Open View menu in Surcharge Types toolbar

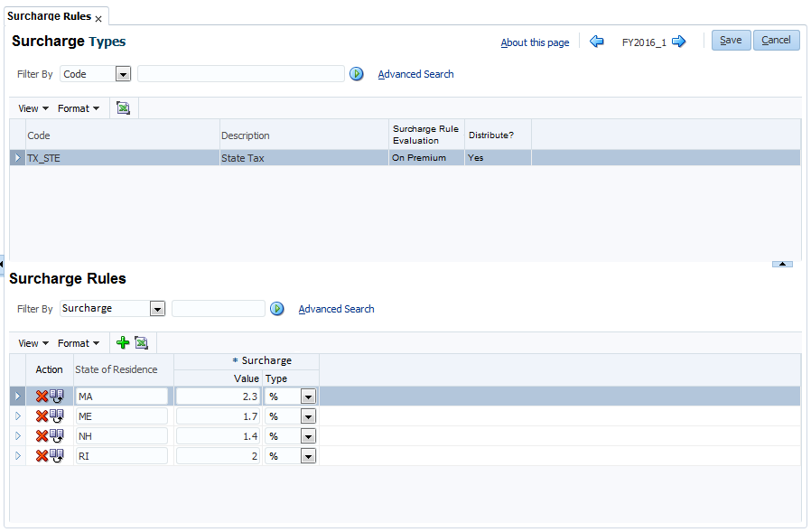(33, 108)
